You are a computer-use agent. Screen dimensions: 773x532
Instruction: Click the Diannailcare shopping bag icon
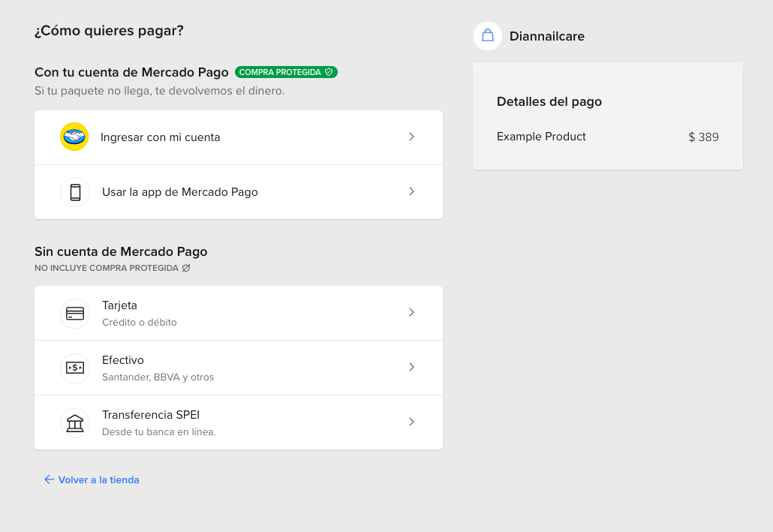tap(488, 35)
